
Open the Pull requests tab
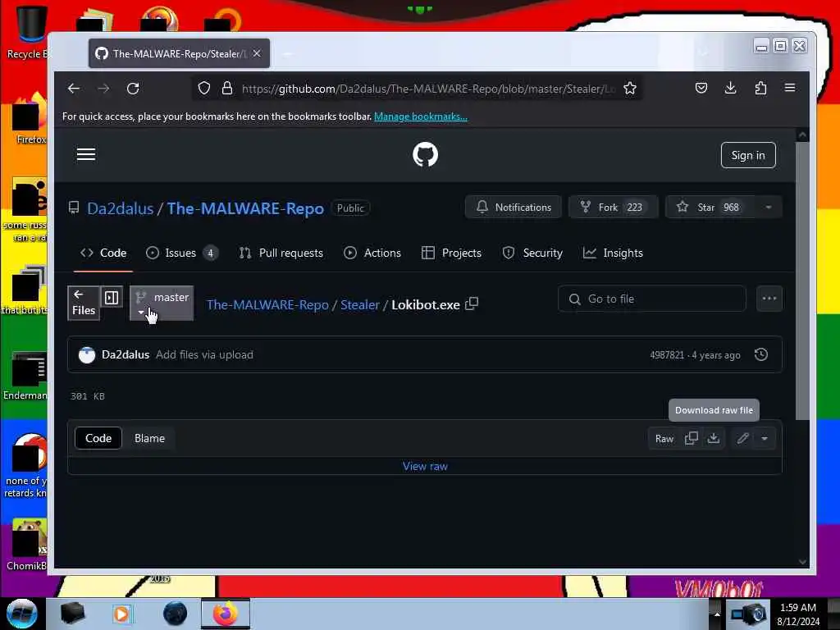click(281, 253)
